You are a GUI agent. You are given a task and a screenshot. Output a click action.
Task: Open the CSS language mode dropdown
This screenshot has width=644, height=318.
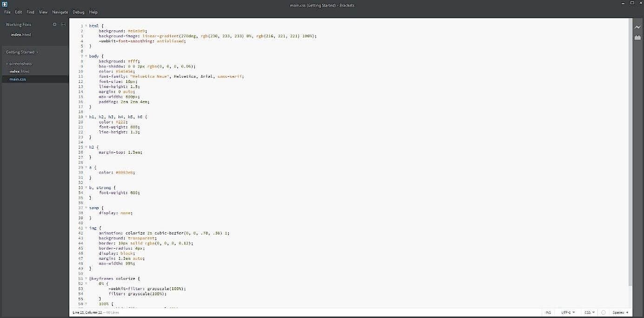pyautogui.click(x=589, y=312)
